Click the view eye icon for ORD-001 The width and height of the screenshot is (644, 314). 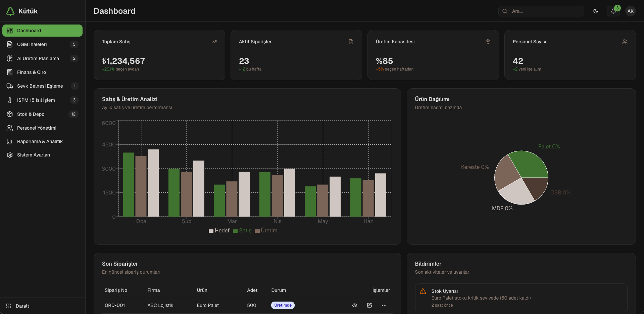pos(354,305)
